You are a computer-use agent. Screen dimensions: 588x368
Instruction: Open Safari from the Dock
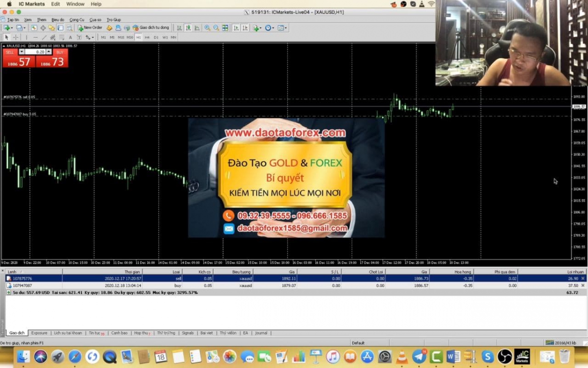[x=75, y=356]
